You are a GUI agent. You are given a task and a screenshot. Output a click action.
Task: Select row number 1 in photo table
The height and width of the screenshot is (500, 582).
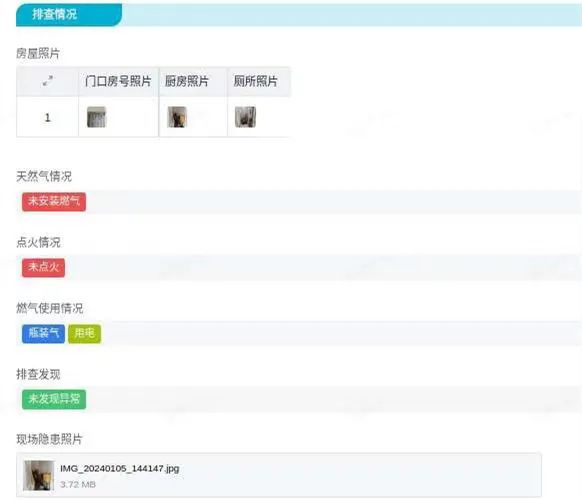(x=48, y=118)
